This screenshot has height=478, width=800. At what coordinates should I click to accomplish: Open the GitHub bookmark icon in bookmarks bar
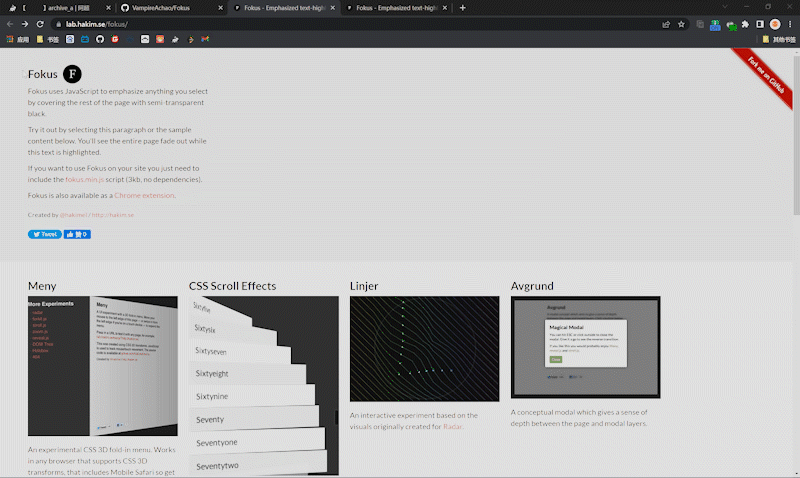pyautogui.click(x=99, y=39)
